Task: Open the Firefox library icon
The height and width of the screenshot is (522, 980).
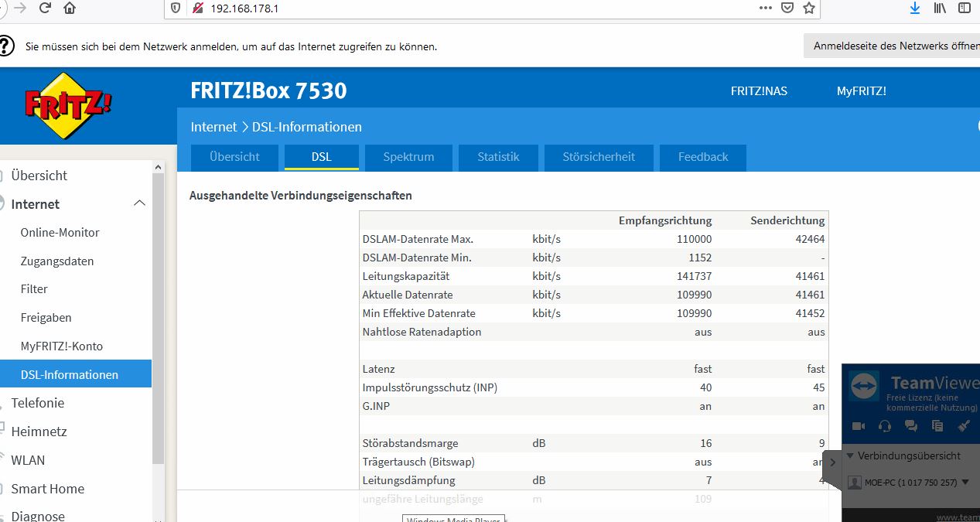Action: pos(940,8)
